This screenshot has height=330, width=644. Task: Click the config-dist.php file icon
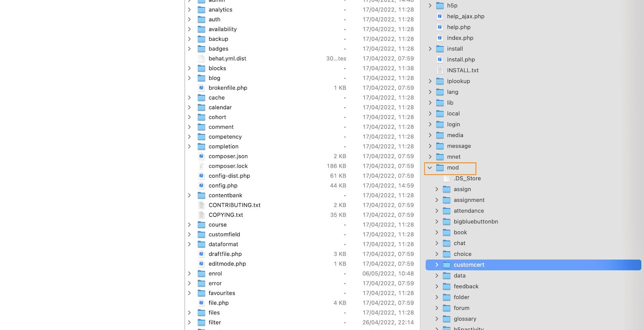tap(201, 176)
